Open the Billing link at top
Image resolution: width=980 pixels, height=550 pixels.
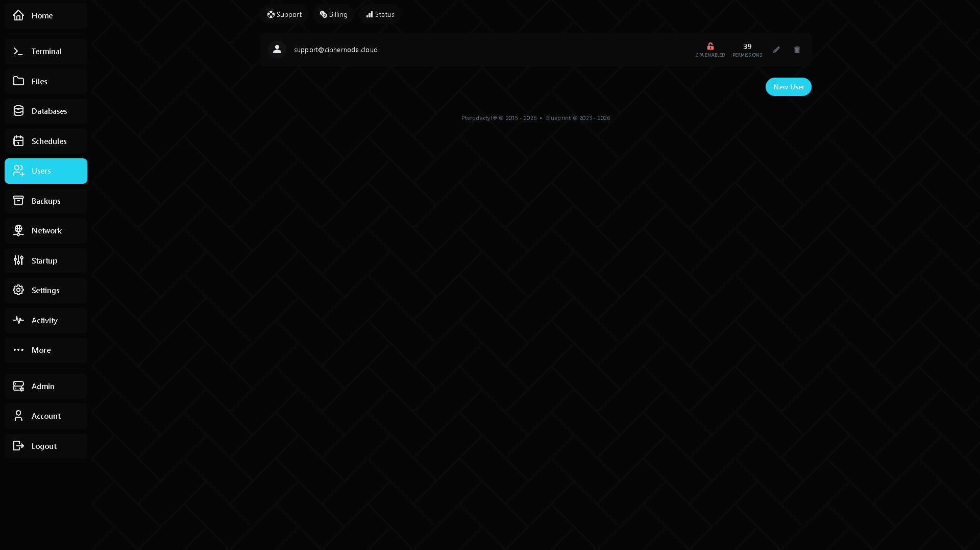pyautogui.click(x=333, y=14)
